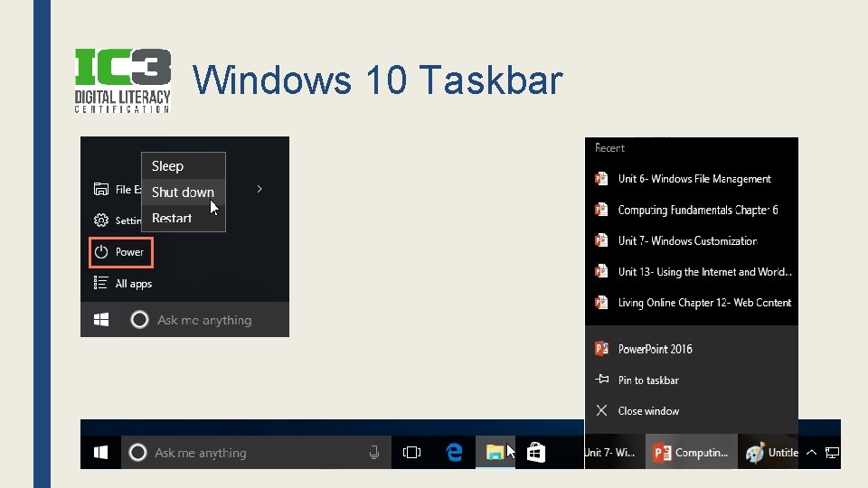Click 'Ask me anything' in the Start menu screenshot
This screenshot has width=868, height=488.
pyautogui.click(x=204, y=320)
